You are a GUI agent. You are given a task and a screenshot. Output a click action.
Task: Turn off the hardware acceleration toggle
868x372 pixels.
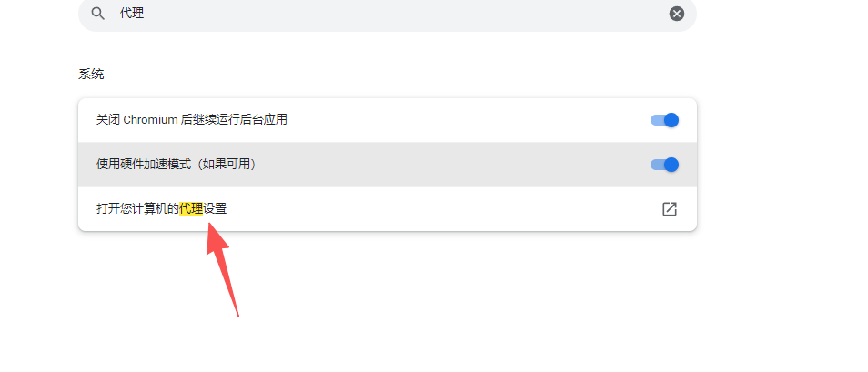pyautogui.click(x=665, y=165)
